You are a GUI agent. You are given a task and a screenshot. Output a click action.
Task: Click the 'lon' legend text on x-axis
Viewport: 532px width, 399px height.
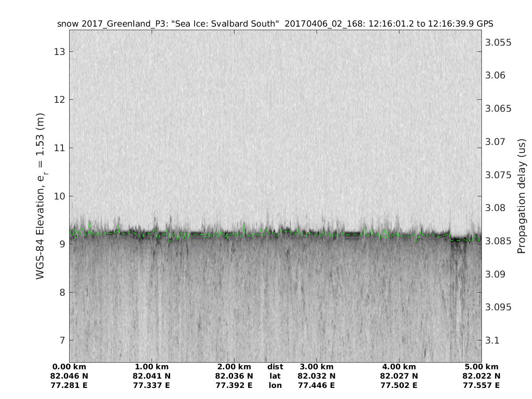[x=275, y=385]
